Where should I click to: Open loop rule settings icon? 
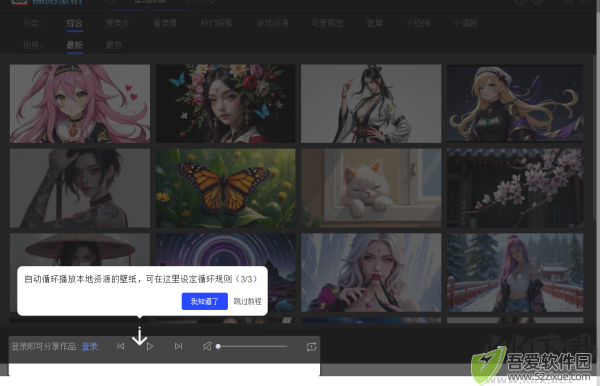coord(311,347)
